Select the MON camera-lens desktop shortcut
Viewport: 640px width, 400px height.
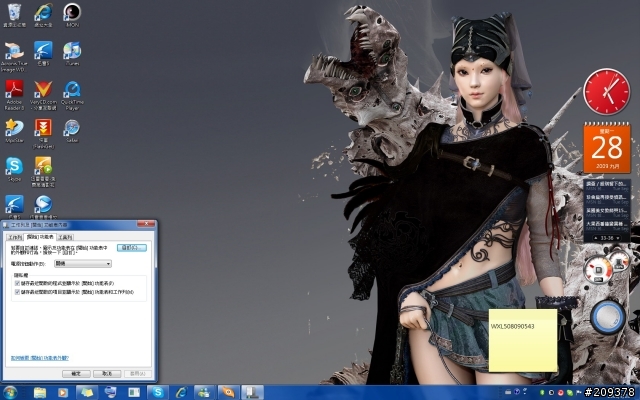(x=72, y=15)
